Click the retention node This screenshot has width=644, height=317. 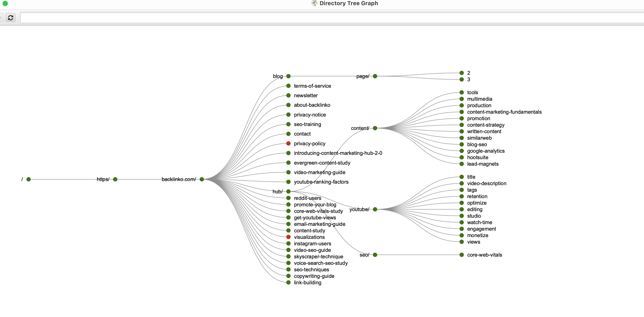pyautogui.click(x=461, y=196)
